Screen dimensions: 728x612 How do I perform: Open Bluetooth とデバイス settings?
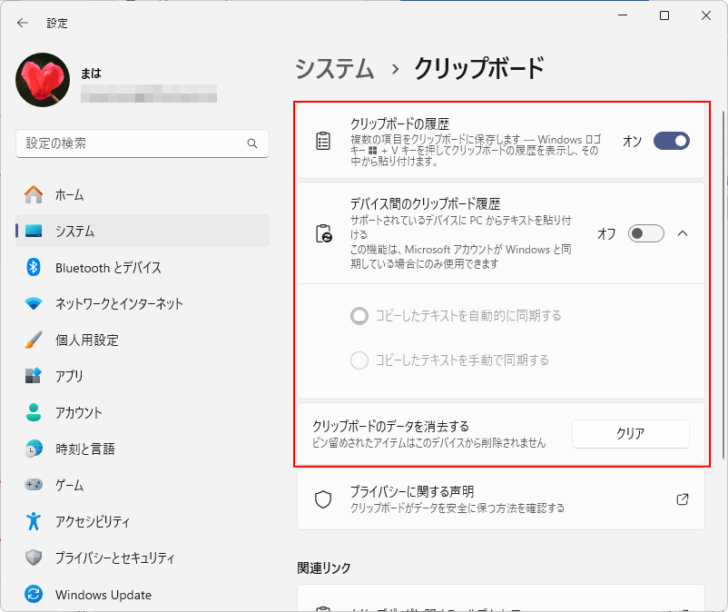[x=142, y=267]
